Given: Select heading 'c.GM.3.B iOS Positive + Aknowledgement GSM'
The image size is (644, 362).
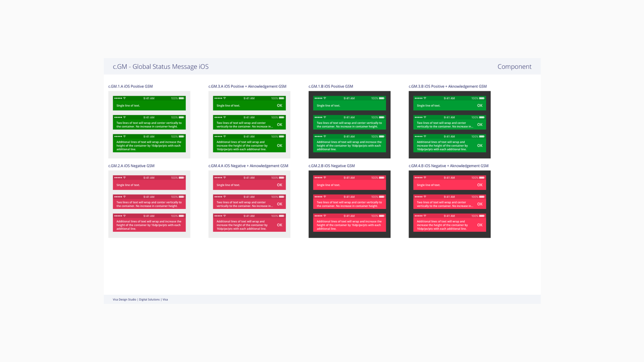Looking at the screenshot, I should [x=448, y=86].
